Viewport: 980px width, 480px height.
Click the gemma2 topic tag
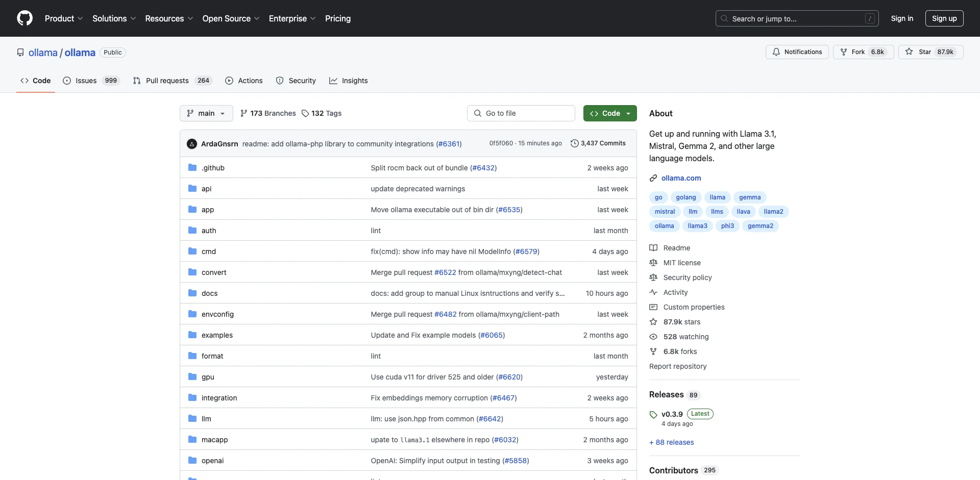point(761,226)
